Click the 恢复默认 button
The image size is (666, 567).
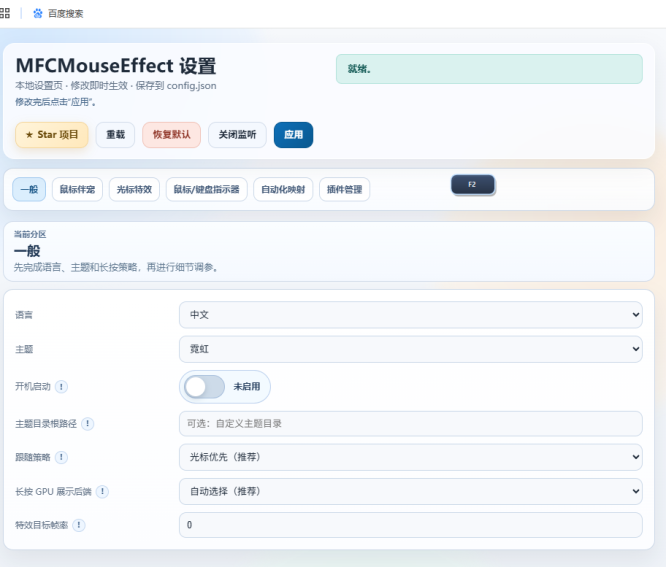tap(172, 135)
